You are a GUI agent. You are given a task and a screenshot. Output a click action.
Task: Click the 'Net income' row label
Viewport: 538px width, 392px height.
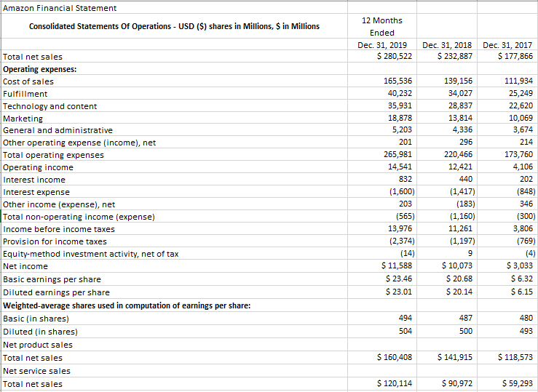tap(25, 266)
